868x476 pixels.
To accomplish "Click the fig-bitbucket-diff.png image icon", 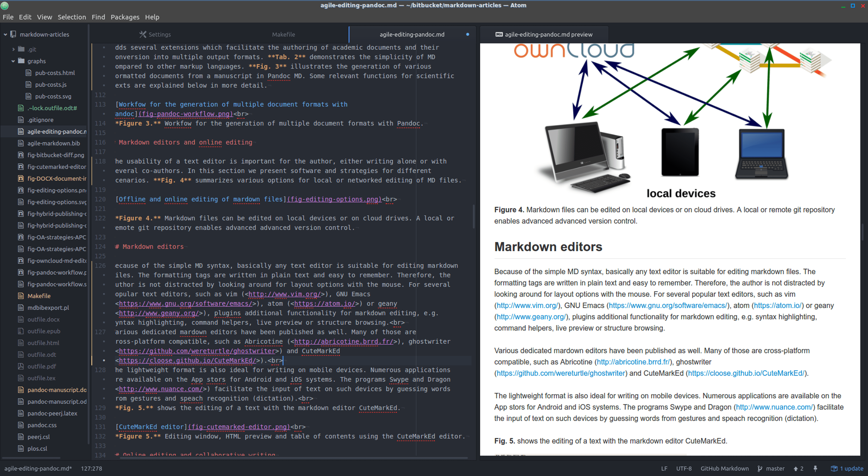I will [x=21, y=155].
